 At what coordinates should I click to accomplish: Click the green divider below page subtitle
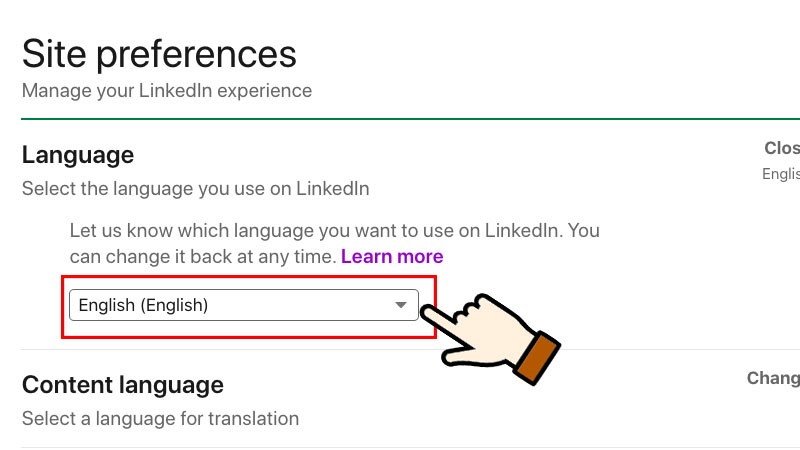pos(400,118)
